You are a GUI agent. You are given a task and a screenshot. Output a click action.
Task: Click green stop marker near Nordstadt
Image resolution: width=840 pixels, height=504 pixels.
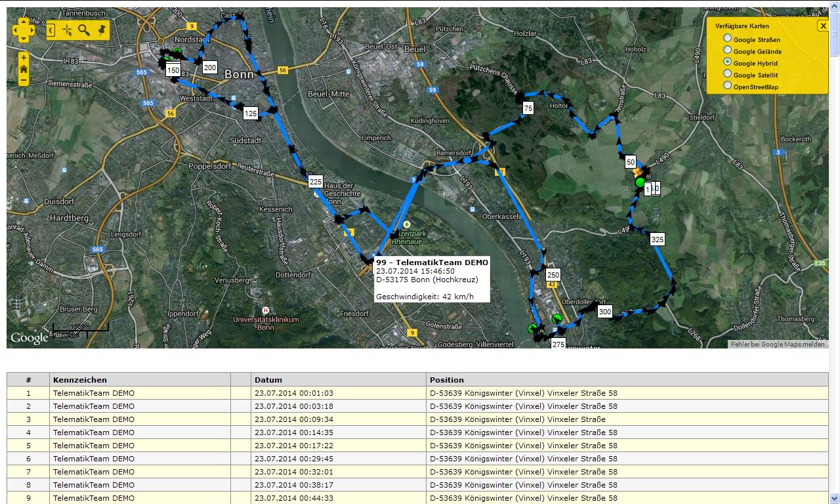click(x=177, y=52)
